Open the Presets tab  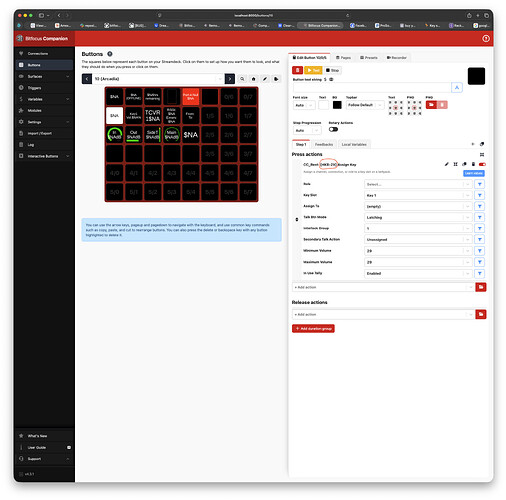[x=369, y=58]
